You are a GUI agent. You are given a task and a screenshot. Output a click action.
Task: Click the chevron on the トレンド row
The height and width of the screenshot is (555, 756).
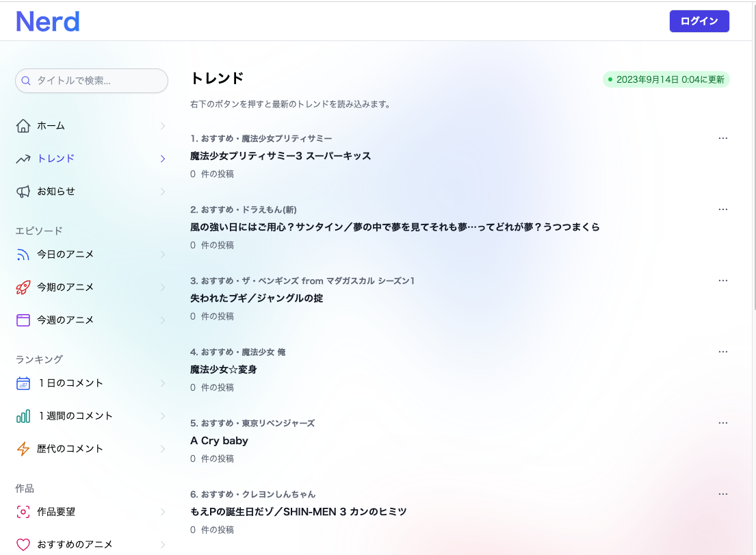coord(162,159)
